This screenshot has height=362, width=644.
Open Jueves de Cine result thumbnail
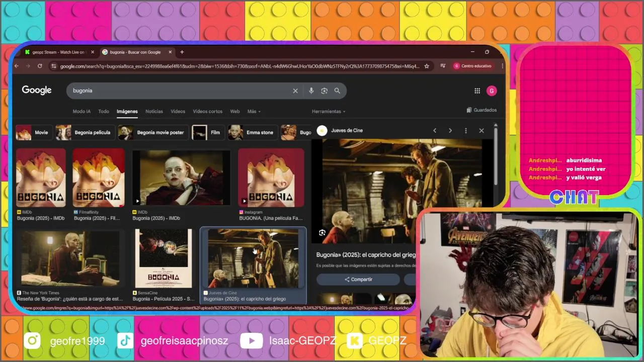coord(253,258)
